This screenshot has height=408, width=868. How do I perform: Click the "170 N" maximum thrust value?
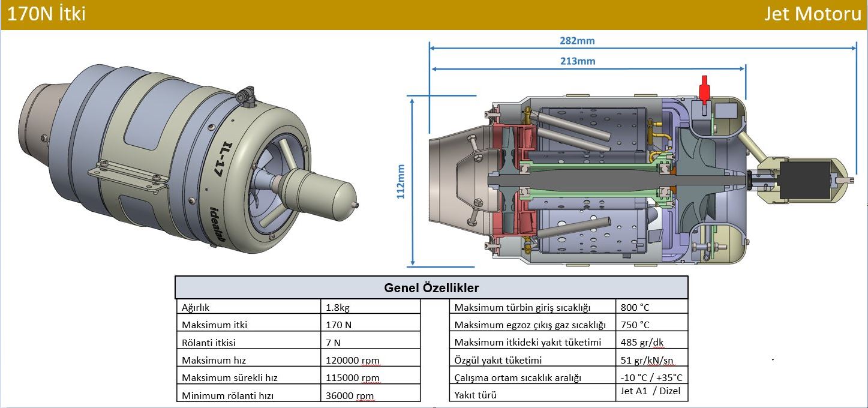(x=339, y=325)
